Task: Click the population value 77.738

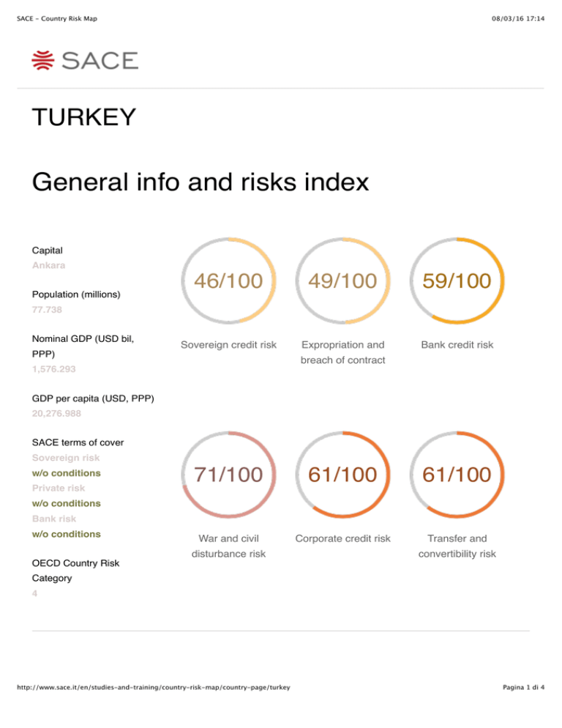Action: click(x=47, y=311)
